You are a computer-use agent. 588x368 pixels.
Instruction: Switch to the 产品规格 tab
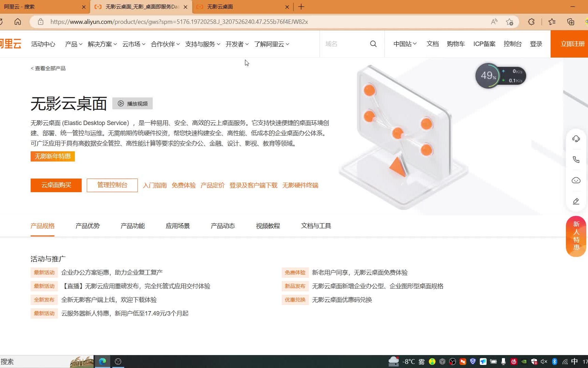[x=43, y=226]
